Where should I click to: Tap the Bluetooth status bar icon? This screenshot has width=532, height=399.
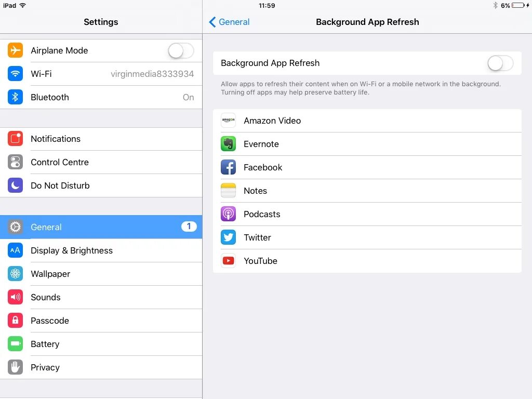point(495,5)
